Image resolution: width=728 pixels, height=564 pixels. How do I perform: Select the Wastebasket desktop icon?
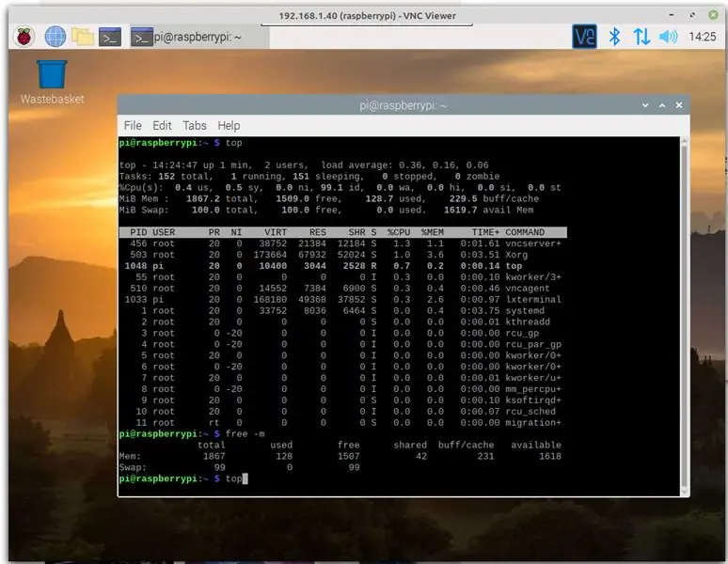[52, 82]
